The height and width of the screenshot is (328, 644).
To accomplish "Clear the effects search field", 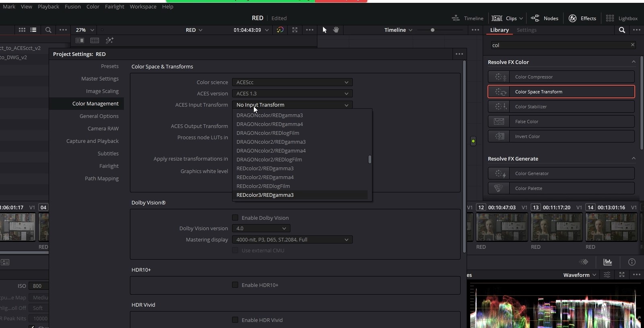I will coord(632,45).
